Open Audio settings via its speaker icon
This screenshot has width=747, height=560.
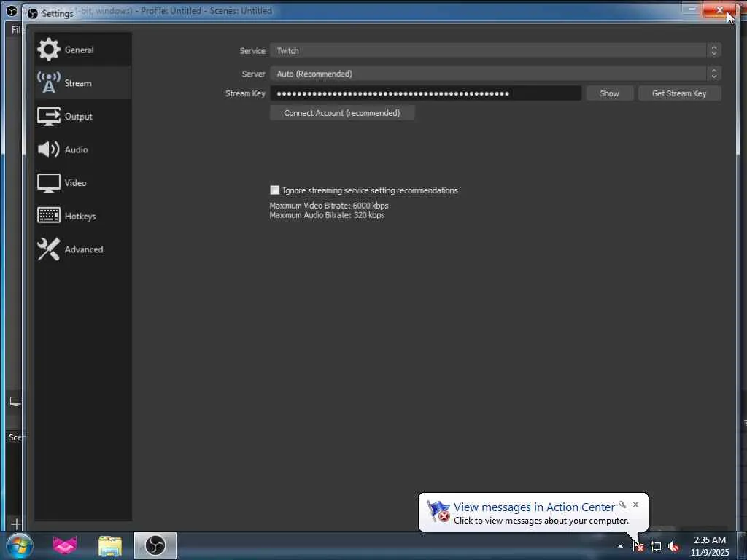point(49,149)
